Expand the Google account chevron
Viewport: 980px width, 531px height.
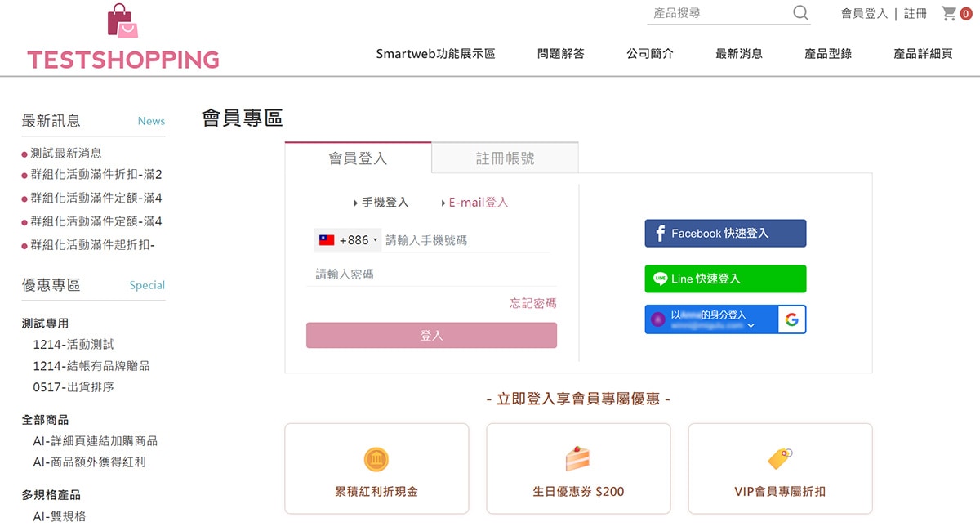[x=751, y=326]
